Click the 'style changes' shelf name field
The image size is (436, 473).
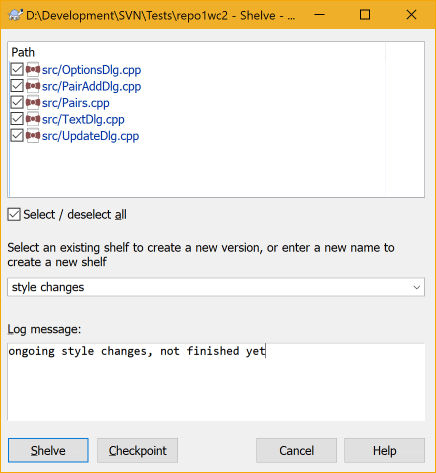point(216,287)
